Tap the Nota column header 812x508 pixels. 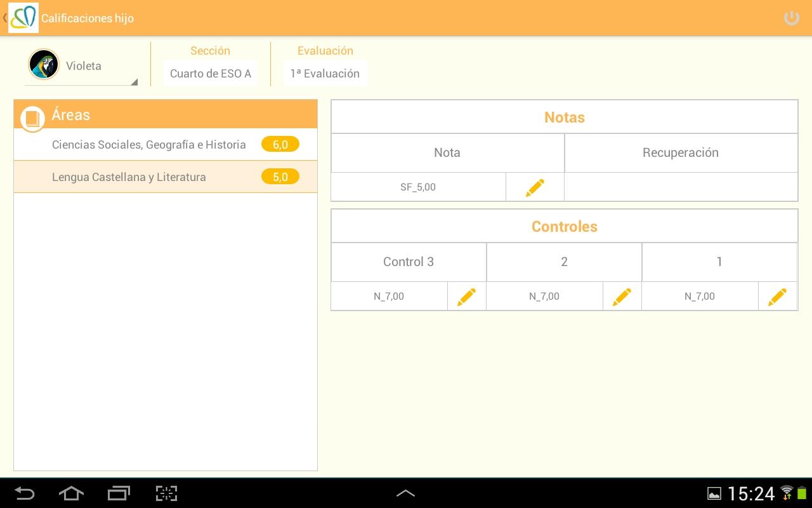(x=447, y=153)
